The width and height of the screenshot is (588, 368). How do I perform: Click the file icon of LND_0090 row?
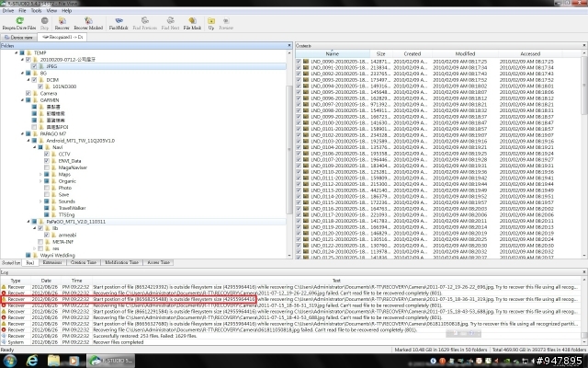click(x=306, y=62)
